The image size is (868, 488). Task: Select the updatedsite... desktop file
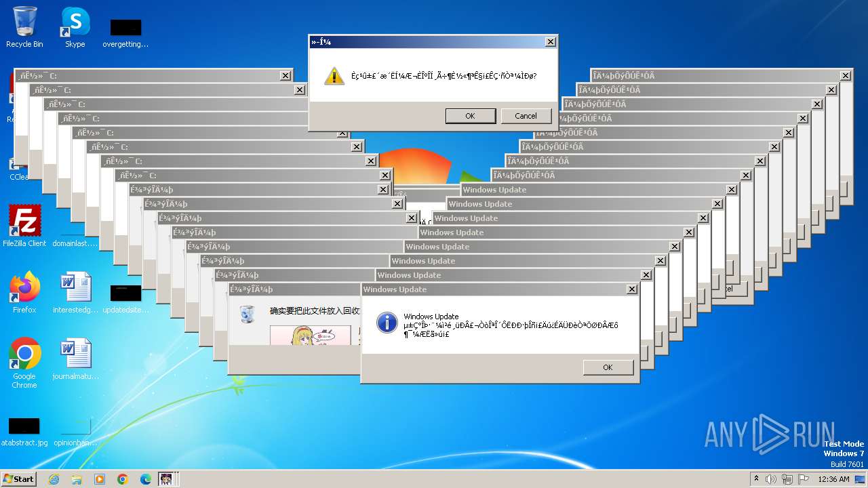pyautogui.click(x=125, y=299)
